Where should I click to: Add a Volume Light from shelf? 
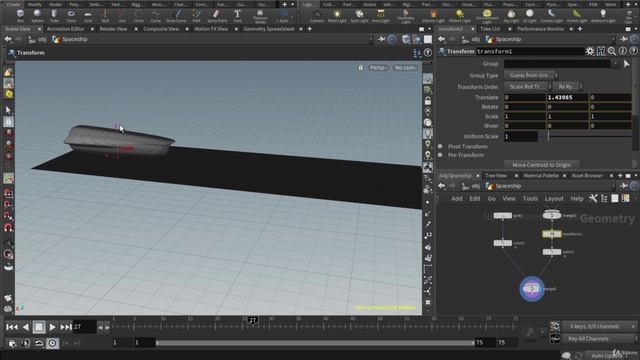(433, 16)
